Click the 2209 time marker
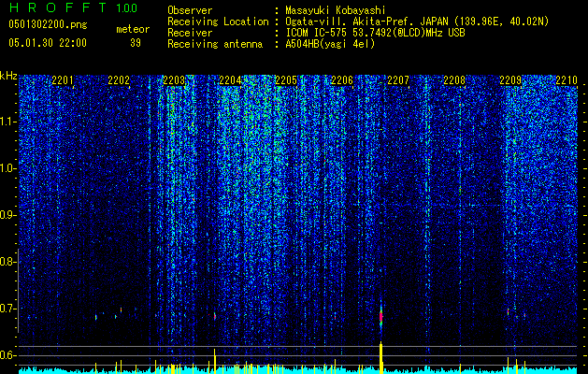This screenshot has width=588, height=374. pos(510,80)
